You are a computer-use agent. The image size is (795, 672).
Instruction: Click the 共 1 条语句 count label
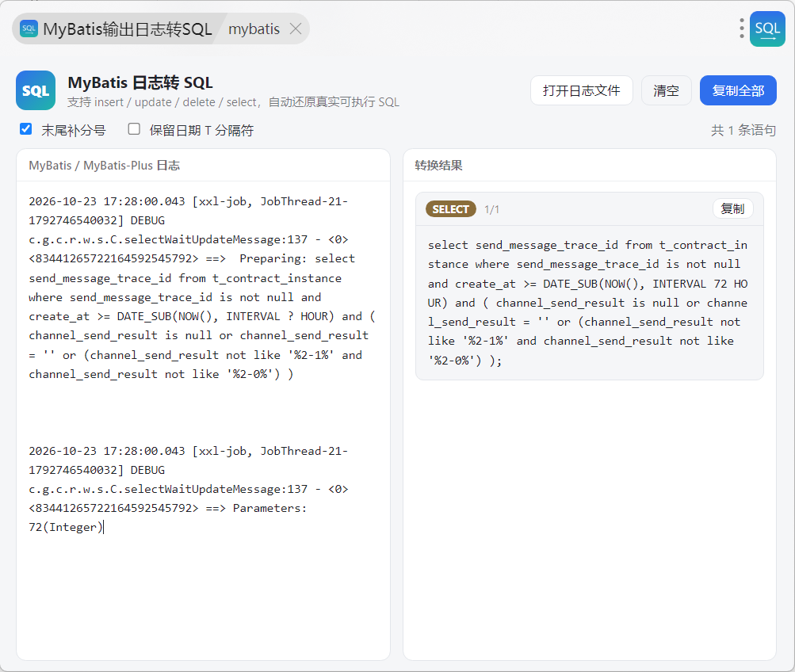[743, 130]
